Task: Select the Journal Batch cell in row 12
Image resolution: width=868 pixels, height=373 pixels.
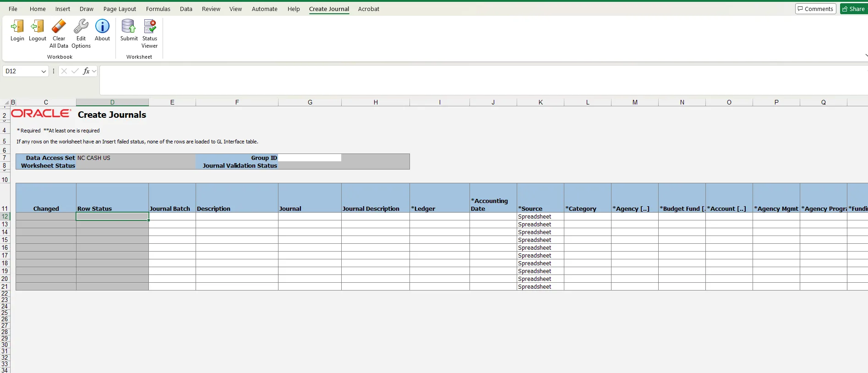Action: pos(172,216)
